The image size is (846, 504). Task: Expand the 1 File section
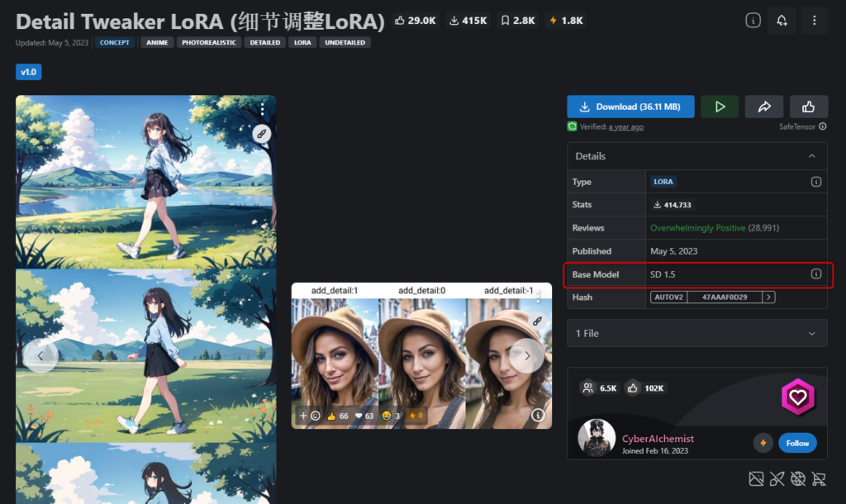[697, 334]
